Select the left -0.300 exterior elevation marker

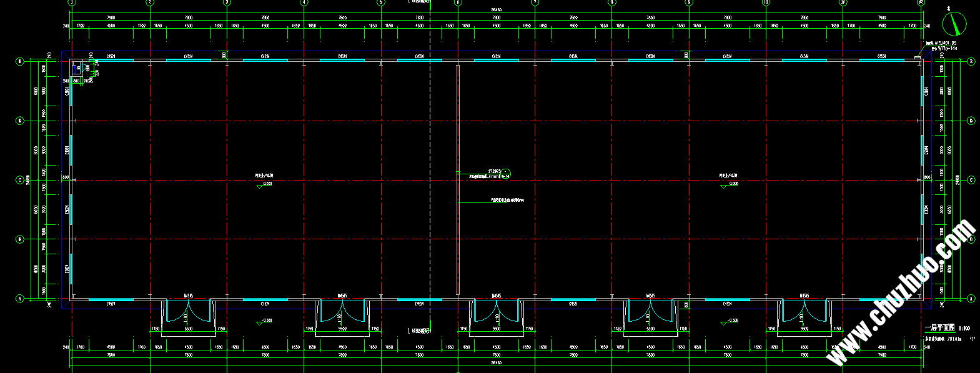pos(265,321)
